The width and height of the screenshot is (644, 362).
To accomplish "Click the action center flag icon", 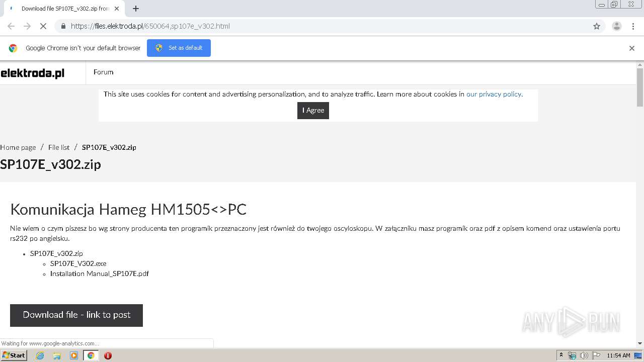I will click(x=596, y=355).
